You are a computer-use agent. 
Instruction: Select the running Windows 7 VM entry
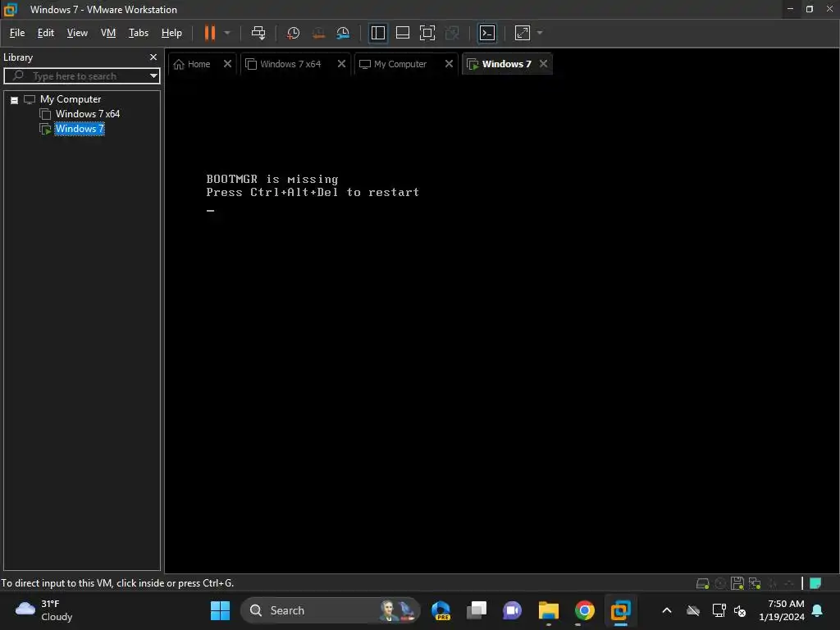pyautogui.click(x=80, y=129)
